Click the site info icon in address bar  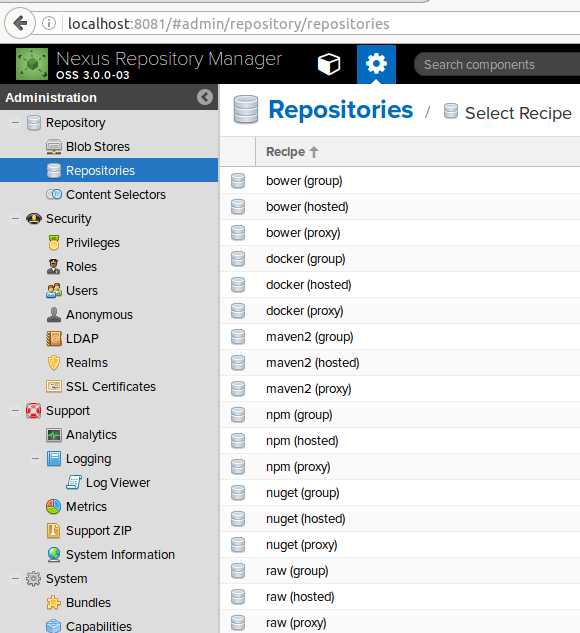pyautogui.click(x=49, y=23)
